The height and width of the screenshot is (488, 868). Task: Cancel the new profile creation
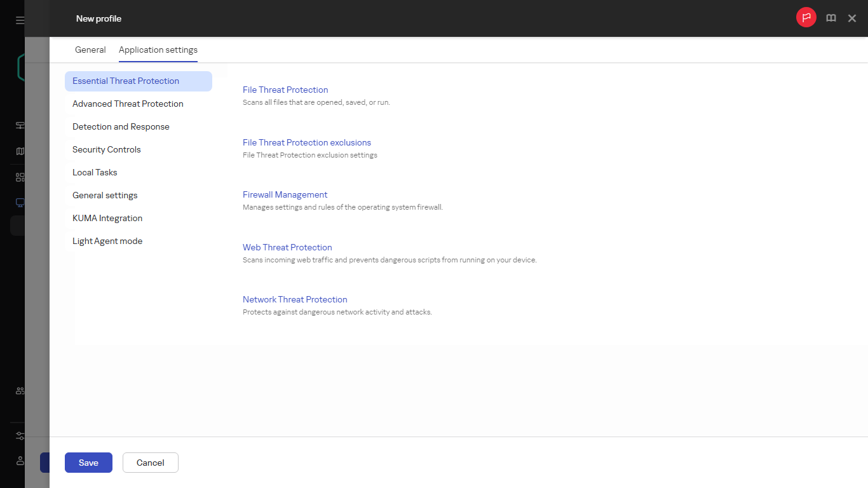tap(150, 463)
